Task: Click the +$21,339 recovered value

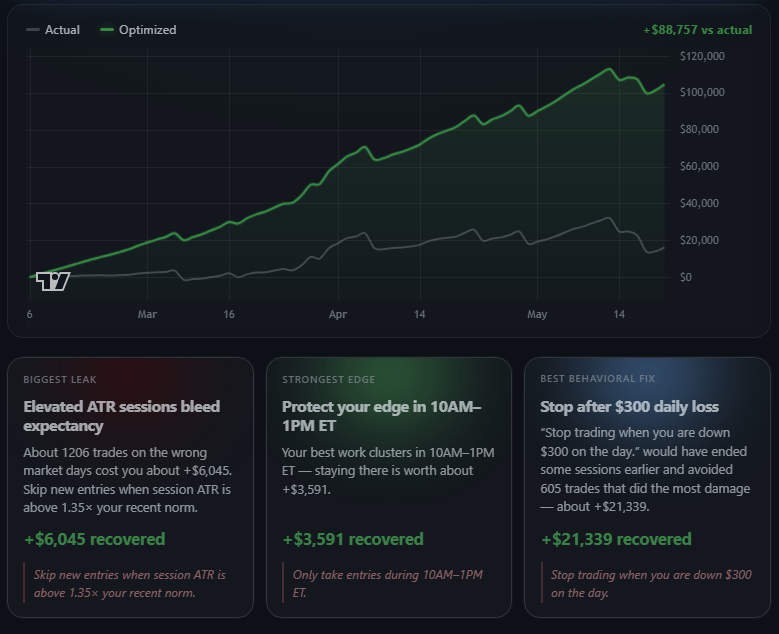Action: coord(616,539)
